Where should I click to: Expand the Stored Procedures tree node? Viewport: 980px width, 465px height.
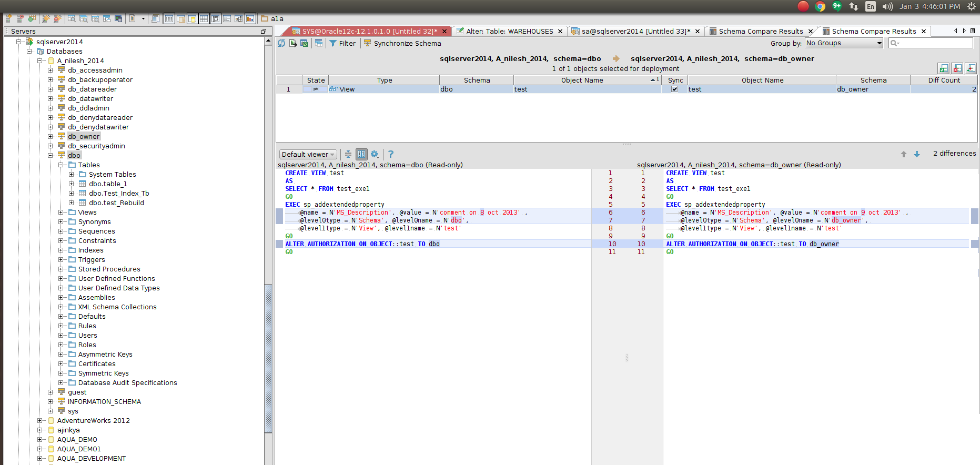(x=61, y=269)
